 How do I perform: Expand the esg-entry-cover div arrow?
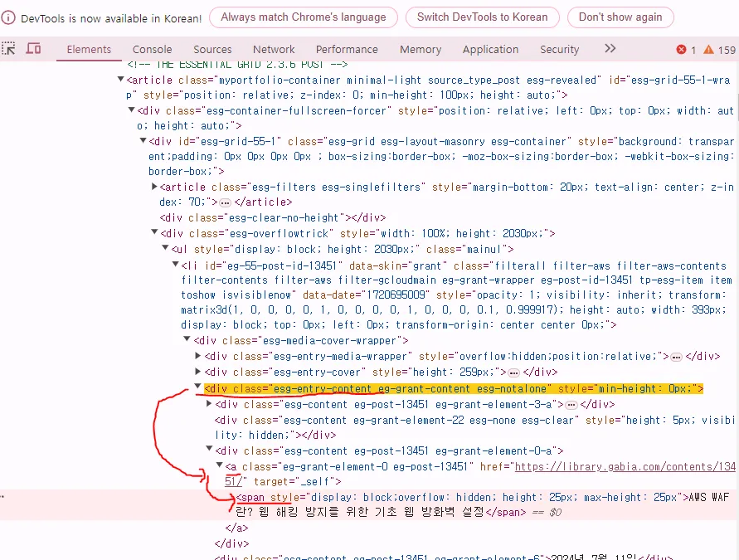198,372
